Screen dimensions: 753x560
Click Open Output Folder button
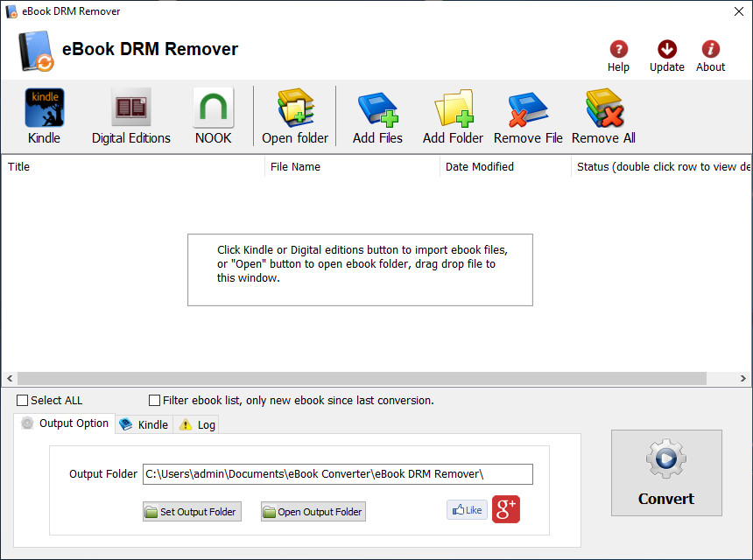click(x=313, y=512)
